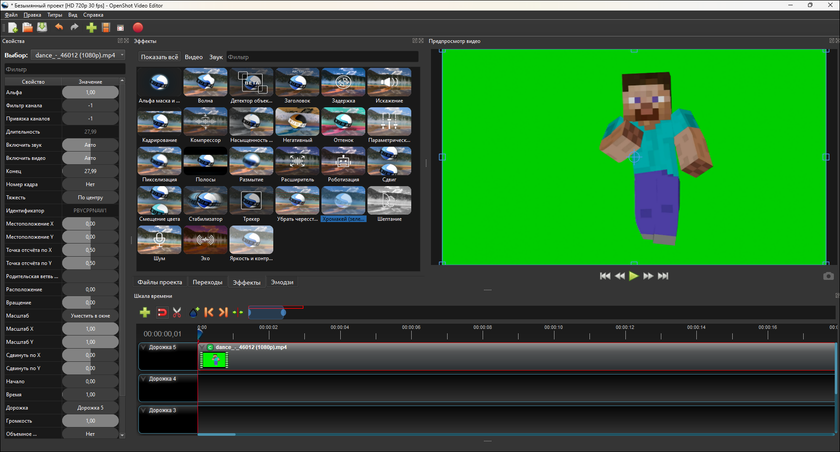Redo the action using the gray arrow
The height and width of the screenshot is (452, 840).
click(74, 27)
